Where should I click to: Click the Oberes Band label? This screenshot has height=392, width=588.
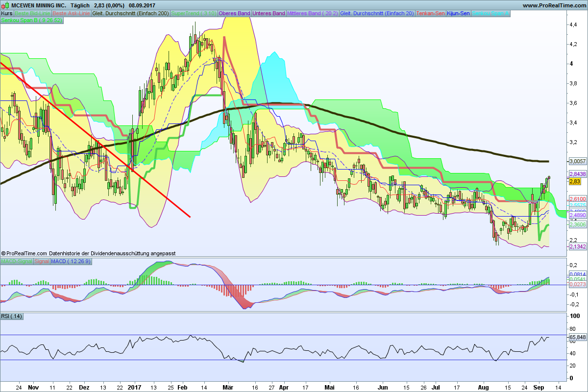pyautogui.click(x=234, y=13)
